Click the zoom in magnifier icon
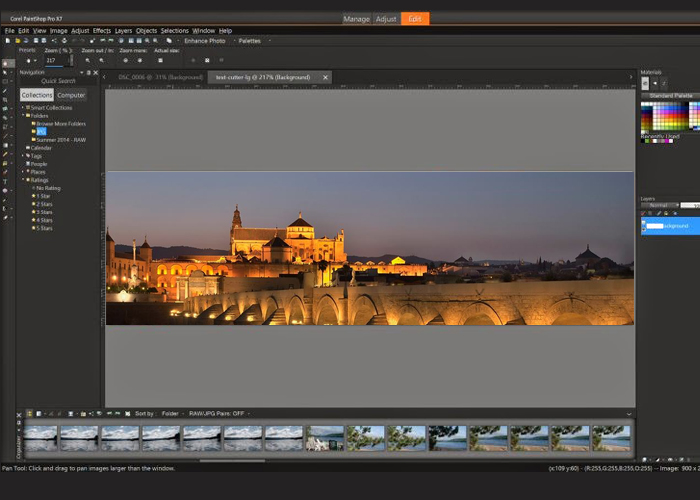This screenshot has height=500, width=700. coord(102,60)
